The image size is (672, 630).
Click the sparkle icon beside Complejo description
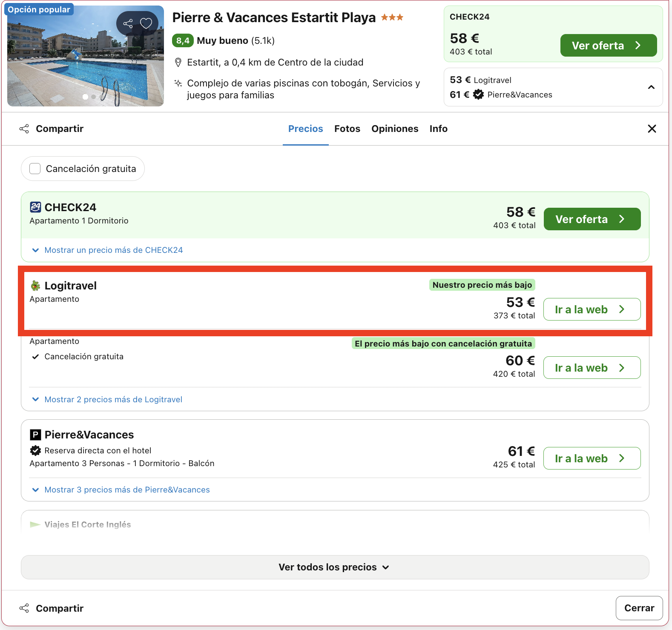pyautogui.click(x=178, y=83)
